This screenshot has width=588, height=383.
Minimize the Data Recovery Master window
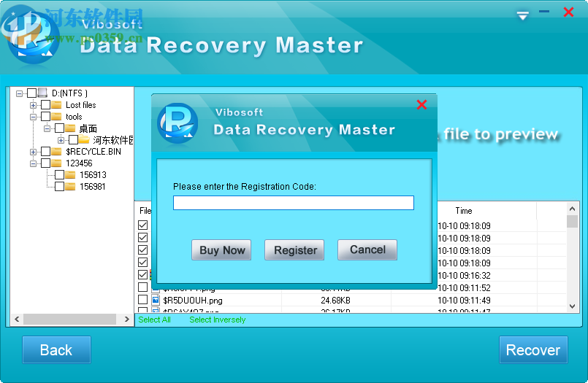tap(544, 12)
